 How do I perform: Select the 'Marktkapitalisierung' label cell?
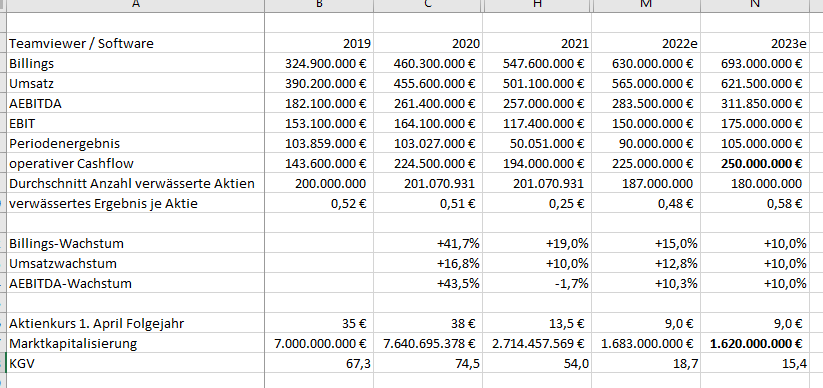[135, 344]
